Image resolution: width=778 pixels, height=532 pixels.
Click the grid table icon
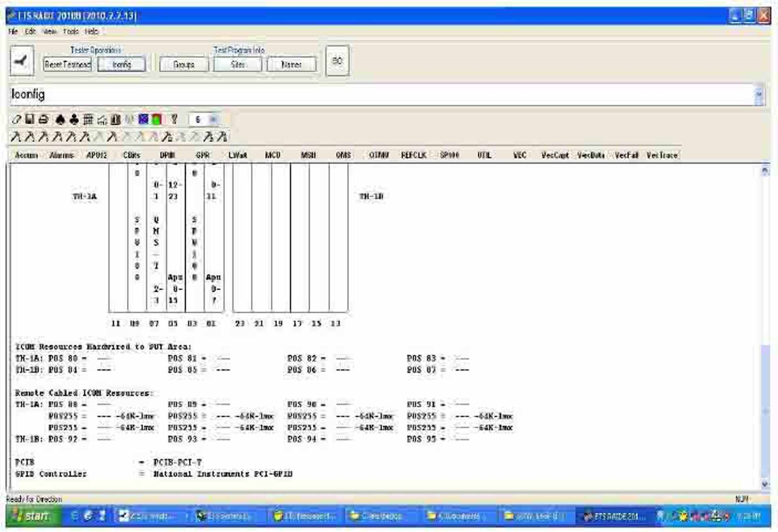click(x=88, y=119)
